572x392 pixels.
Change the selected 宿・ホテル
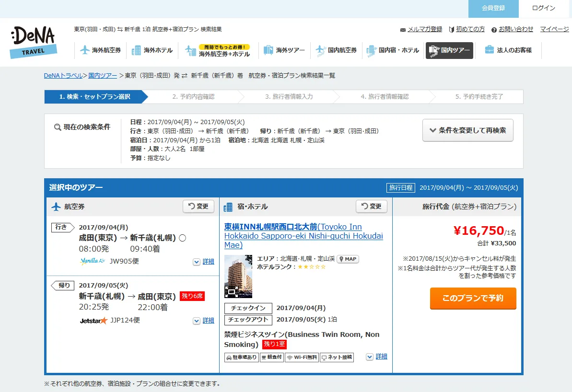click(371, 207)
